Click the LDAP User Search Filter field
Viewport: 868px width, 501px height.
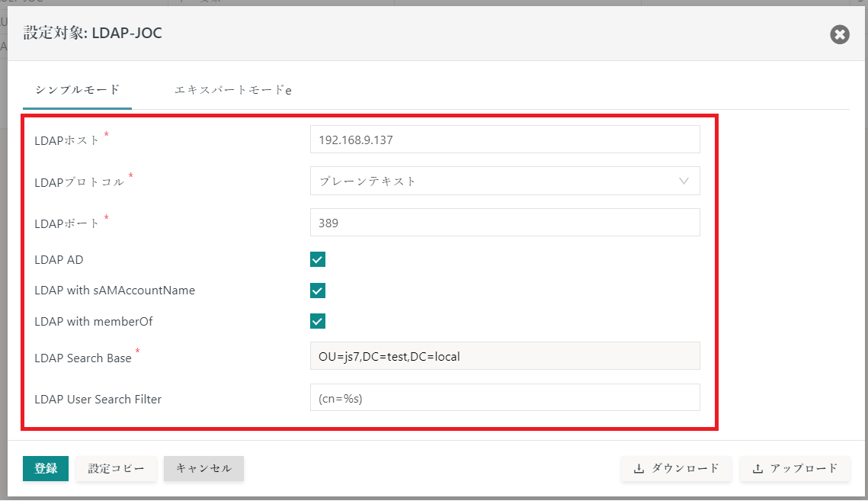point(504,397)
